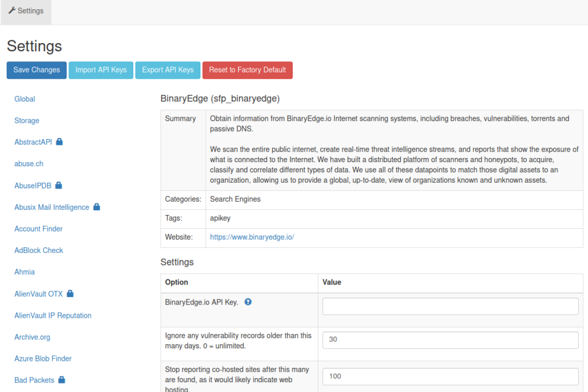Click the 'Value' column header
Viewport: 588px width, 392px height.
332,282
